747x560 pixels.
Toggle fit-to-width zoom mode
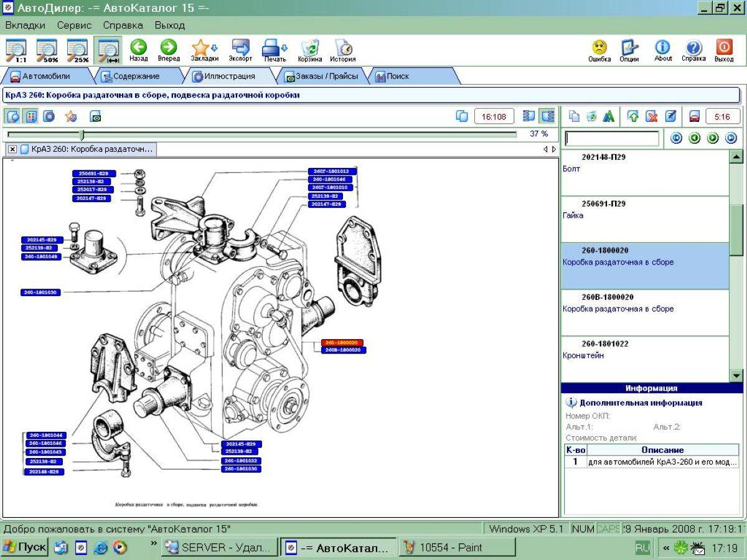(108, 50)
